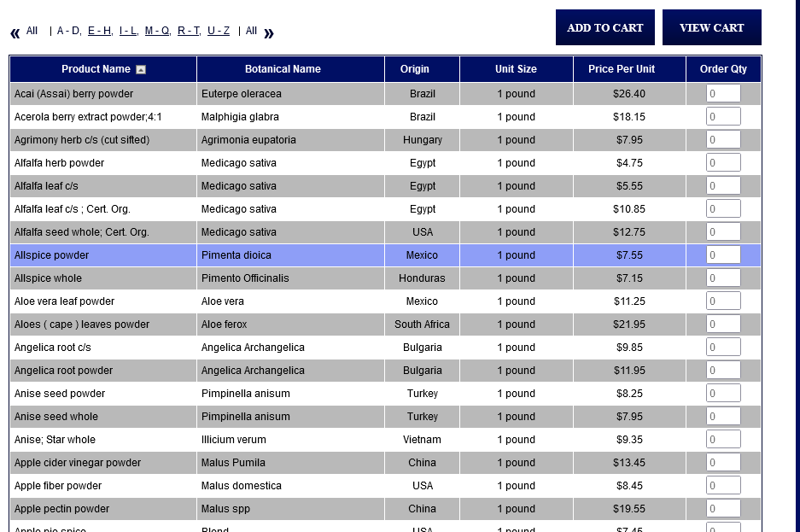Focus quantity field for Acai berry powder
The image size is (800, 532).
pyautogui.click(x=723, y=94)
